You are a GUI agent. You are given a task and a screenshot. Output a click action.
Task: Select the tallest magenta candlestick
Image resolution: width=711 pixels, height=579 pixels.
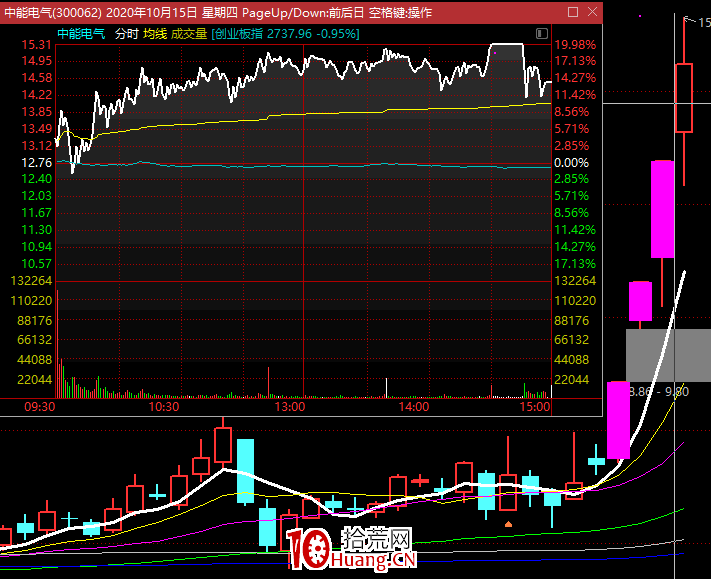[661, 209]
